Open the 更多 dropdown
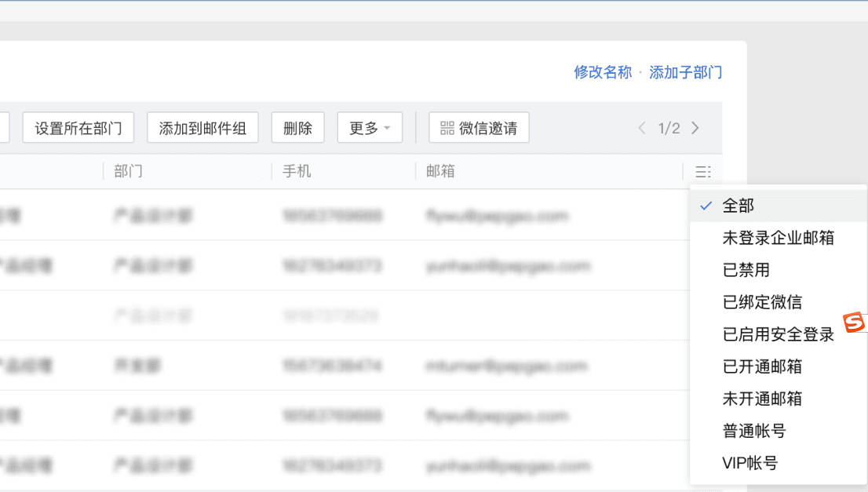This screenshot has width=868, height=492. (369, 127)
